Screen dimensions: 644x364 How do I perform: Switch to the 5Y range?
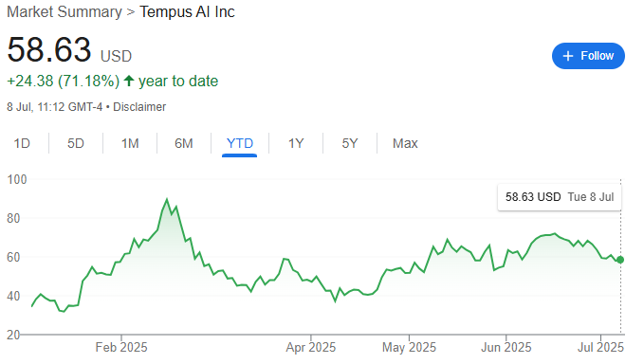[x=350, y=143]
